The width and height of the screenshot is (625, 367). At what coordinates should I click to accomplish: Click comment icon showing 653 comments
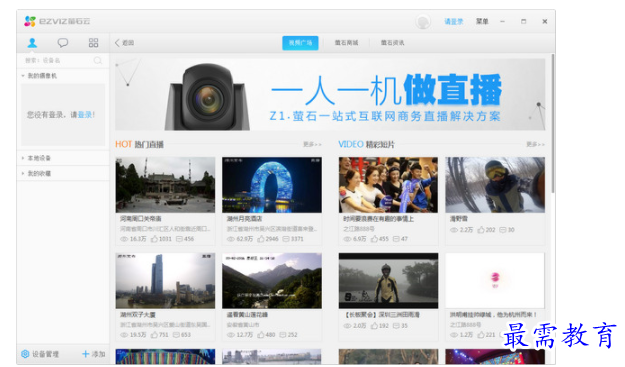[176, 335]
